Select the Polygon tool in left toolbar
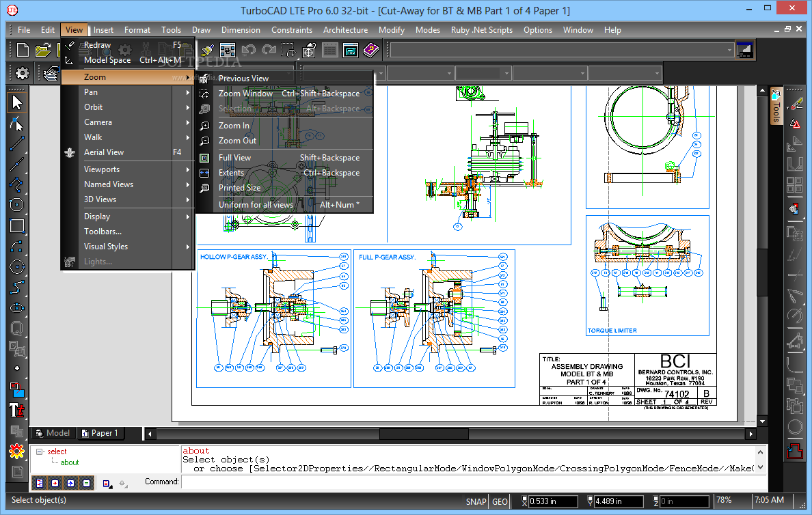The image size is (812, 515). click(16, 205)
